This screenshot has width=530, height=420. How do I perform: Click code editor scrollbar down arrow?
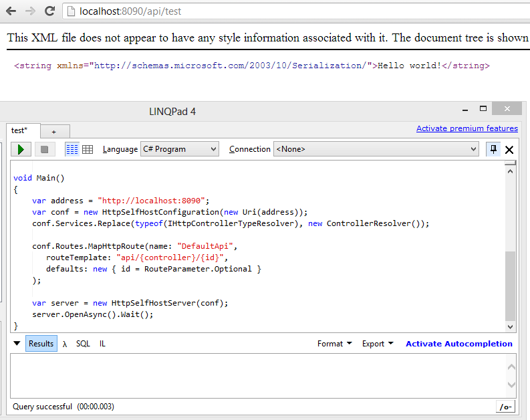point(510,326)
